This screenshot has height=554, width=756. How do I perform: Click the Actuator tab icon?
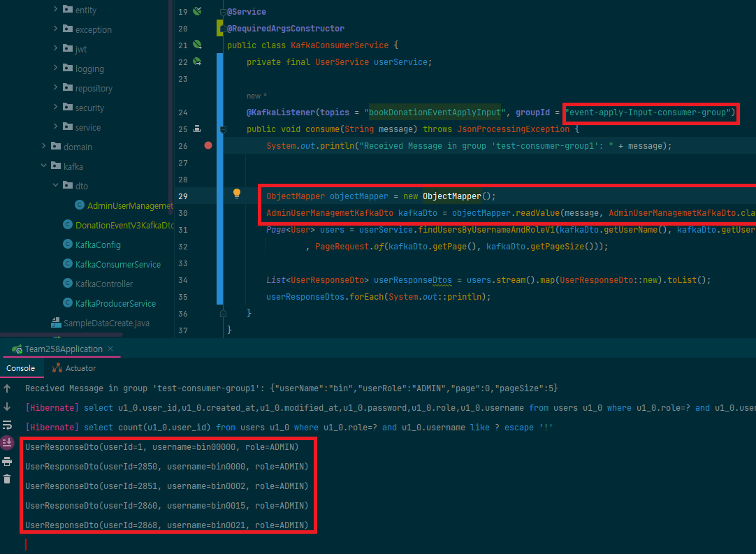(x=57, y=368)
